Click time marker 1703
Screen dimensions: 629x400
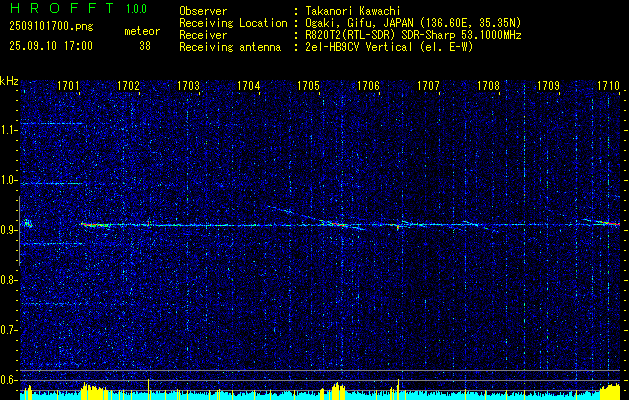[x=189, y=85]
